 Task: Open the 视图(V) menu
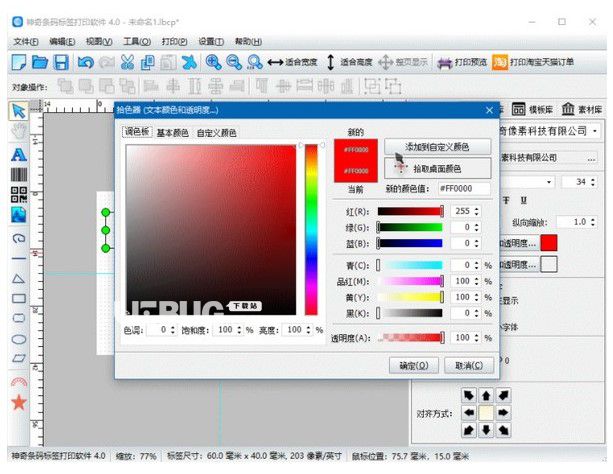[x=99, y=41]
